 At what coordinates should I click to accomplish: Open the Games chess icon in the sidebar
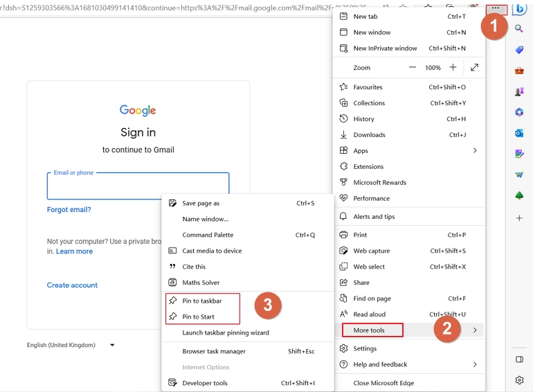[519, 91]
